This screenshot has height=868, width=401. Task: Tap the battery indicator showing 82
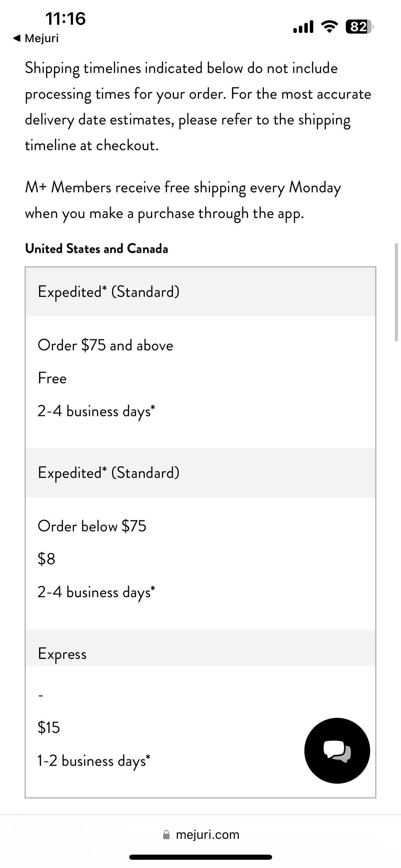[x=360, y=27]
